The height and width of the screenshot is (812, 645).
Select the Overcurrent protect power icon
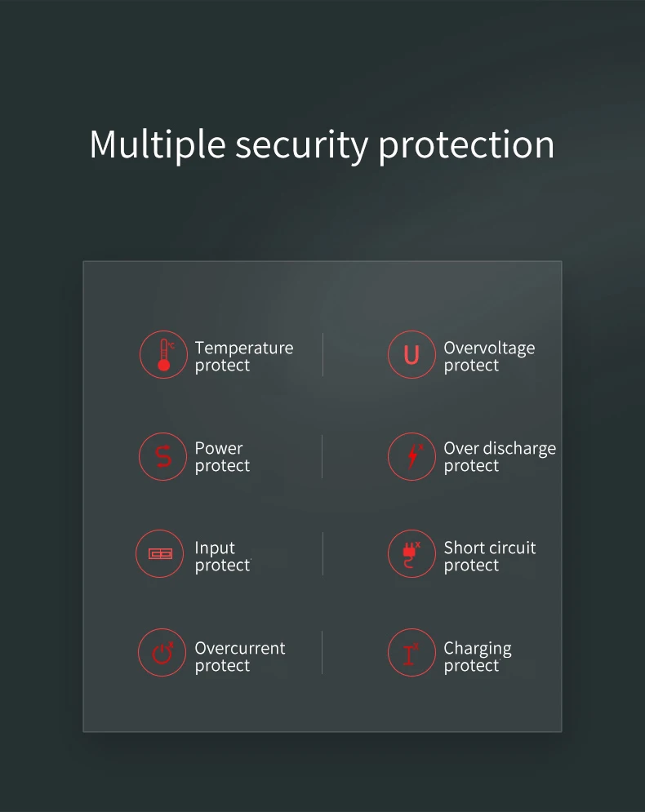pyautogui.click(x=162, y=653)
